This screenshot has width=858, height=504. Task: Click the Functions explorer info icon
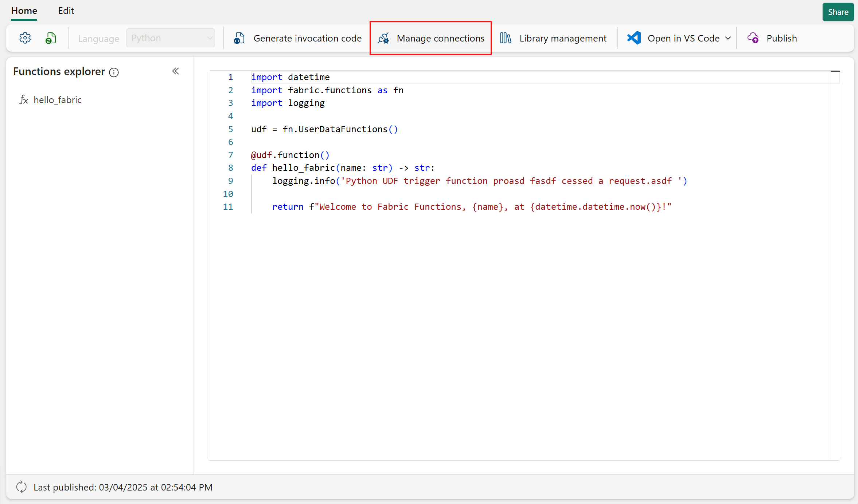point(114,72)
